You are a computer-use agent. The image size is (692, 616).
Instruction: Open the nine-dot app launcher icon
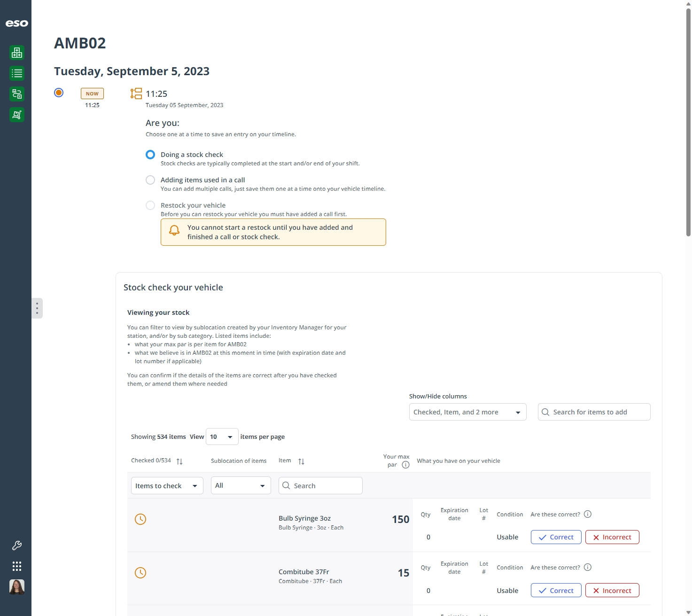(17, 566)
